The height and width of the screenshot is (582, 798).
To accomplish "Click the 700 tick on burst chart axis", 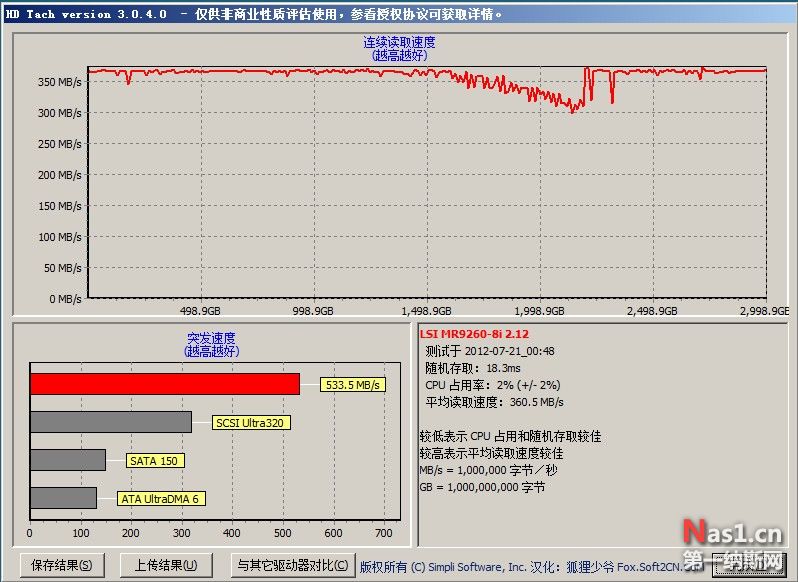I will pos(384,533).
